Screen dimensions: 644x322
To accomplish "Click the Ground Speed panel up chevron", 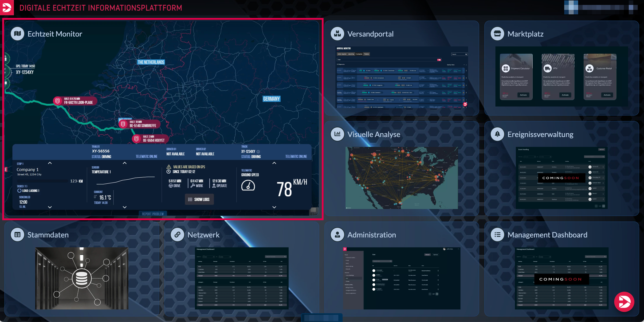I will click(274, 163).
